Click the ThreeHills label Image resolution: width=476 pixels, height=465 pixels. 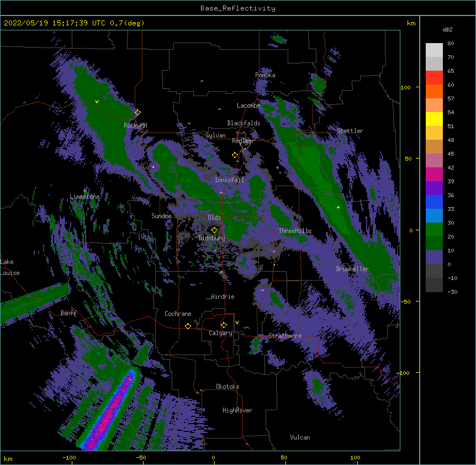pos(295,231)
